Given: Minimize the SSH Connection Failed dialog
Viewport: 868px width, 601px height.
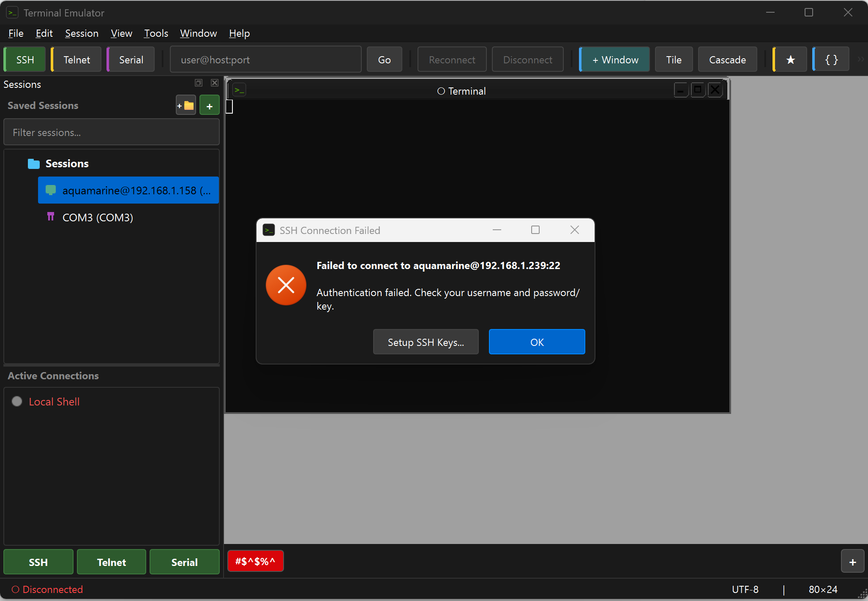Looking at the screenshot, I should coord(497,230).
